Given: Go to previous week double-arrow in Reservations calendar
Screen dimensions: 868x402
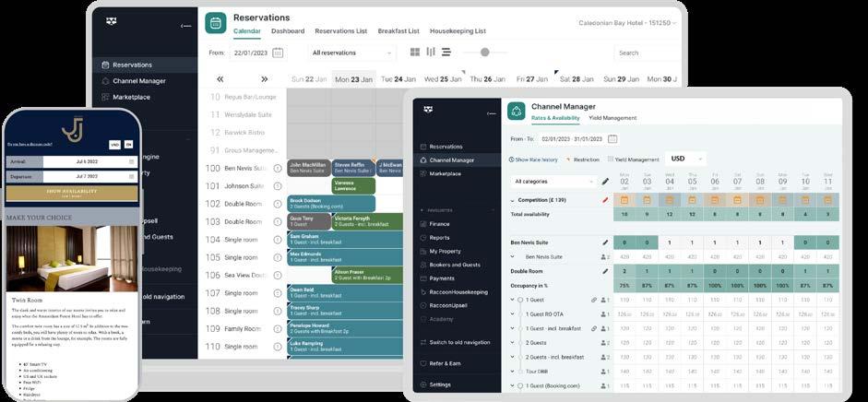Looking at the screenshot, I should tap(220, 79).
